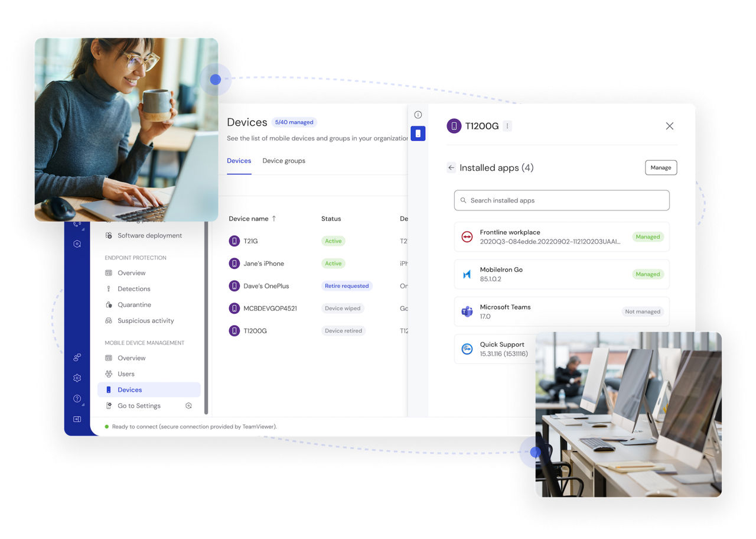Click the Quarantine icon

[109, 305]
